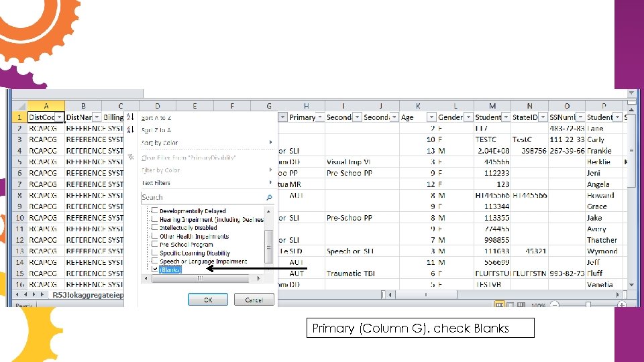This screenshot has width=644, height=362.
Task: Open the Gender column filter dropdown
Action: coord(469,117)
